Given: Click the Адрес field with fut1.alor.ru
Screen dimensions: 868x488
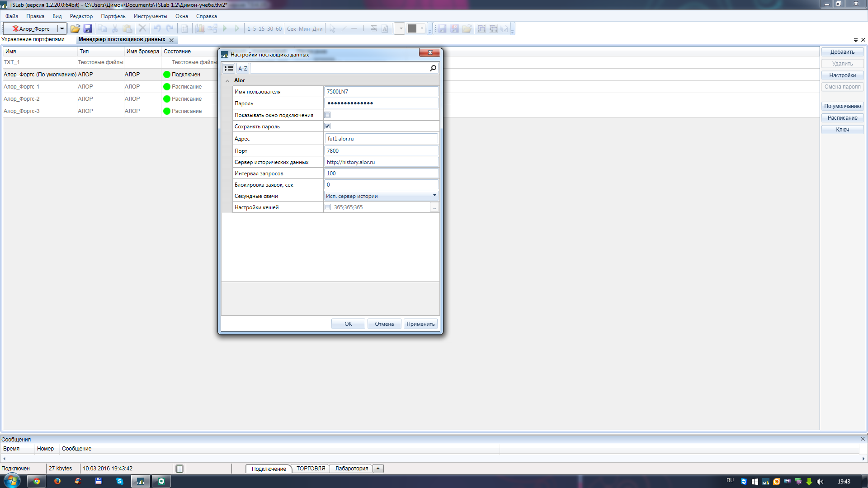Looking at the screenshot, I should point(381,139).
